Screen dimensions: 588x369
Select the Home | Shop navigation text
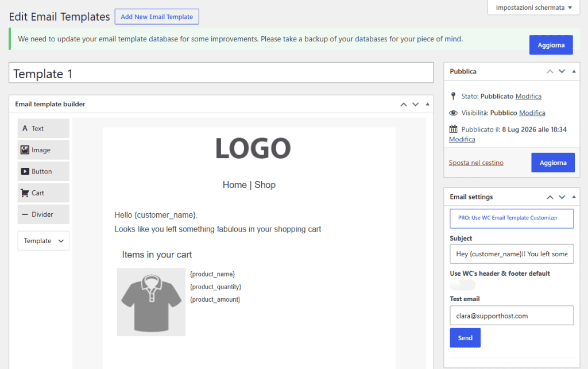click(249, 184)
